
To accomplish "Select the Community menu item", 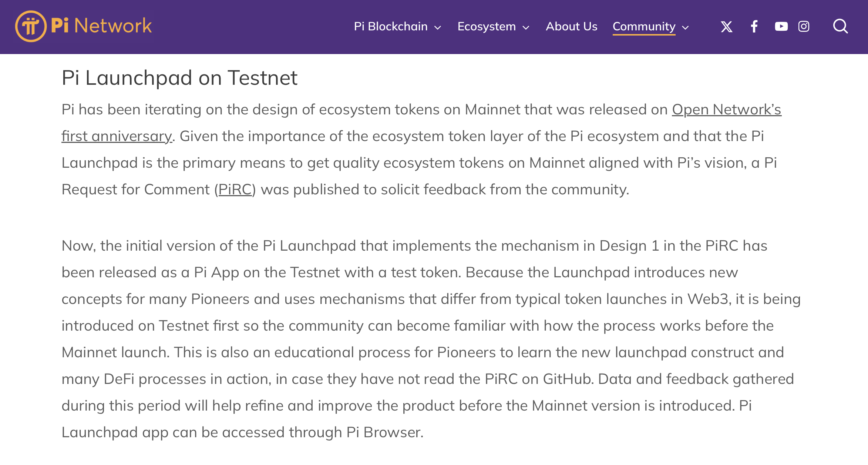I will point(644,27).
